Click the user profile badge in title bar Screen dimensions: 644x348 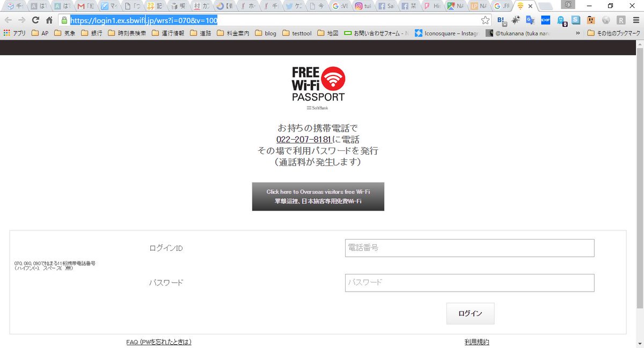569,5
